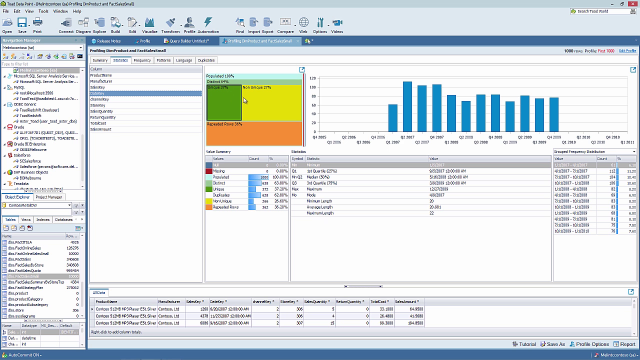Open the Window menu
The width and height of the screenshot is (640, 360).
[60, 11]
